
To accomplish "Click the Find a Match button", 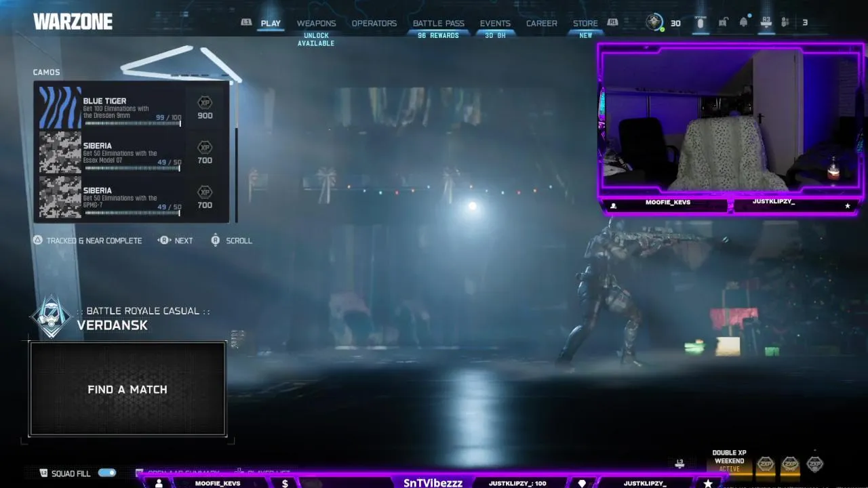I will click(127, 389).
